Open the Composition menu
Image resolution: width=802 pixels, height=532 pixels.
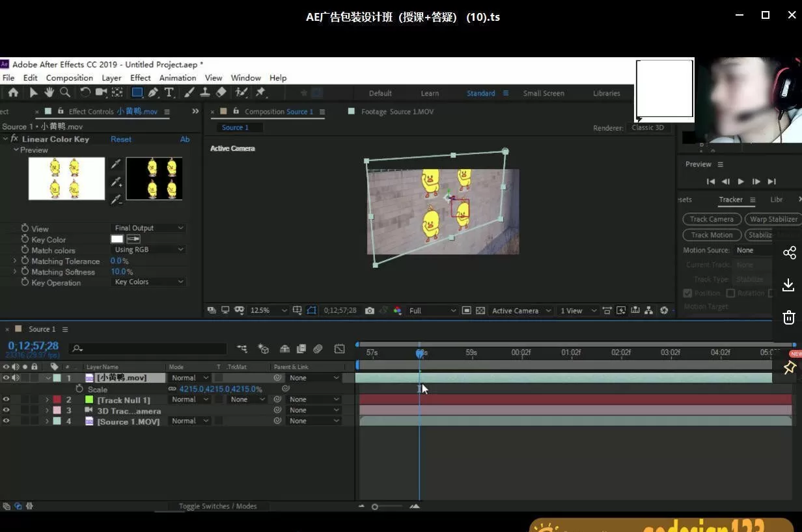pyautogui.click(x=69, y=77)
